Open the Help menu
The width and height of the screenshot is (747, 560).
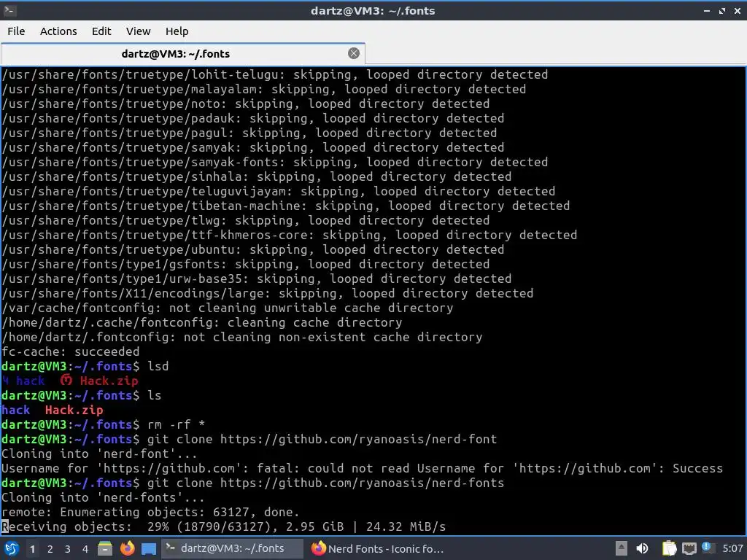pos(177,31)
